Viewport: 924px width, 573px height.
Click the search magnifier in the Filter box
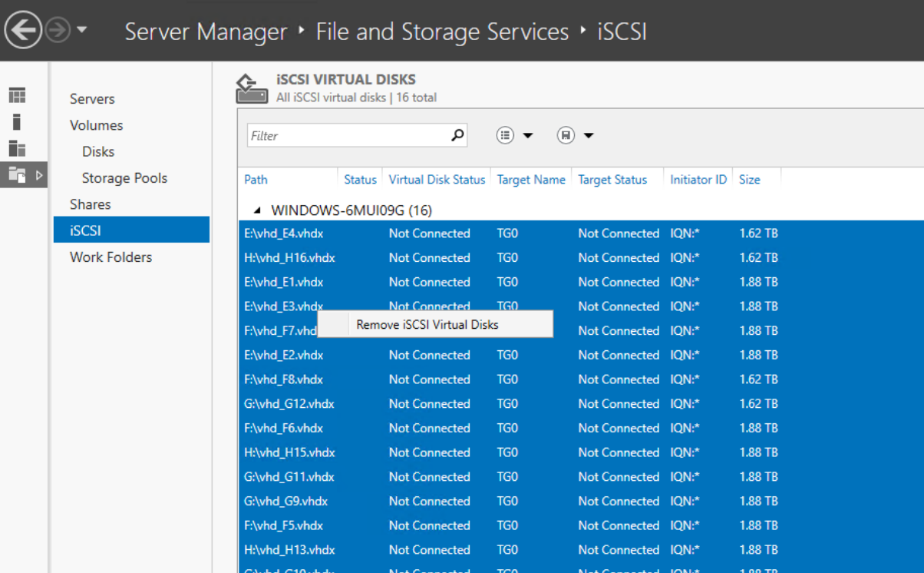(457, 136)
